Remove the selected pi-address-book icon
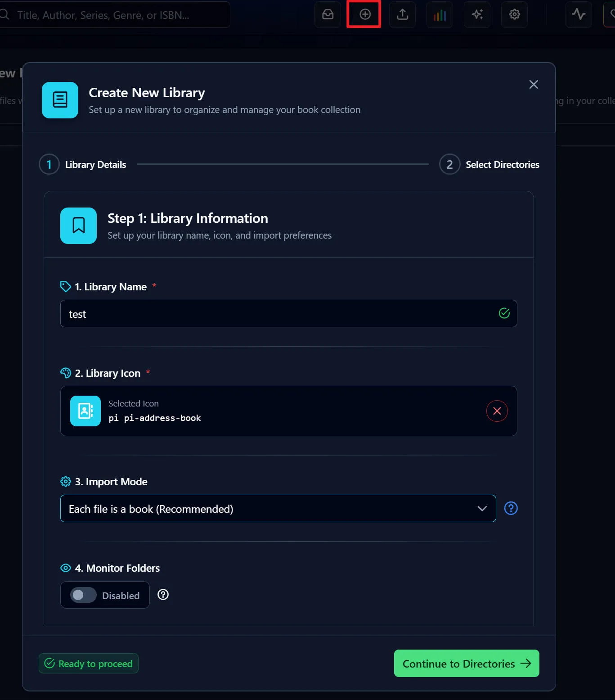 [x=497, y=411]
